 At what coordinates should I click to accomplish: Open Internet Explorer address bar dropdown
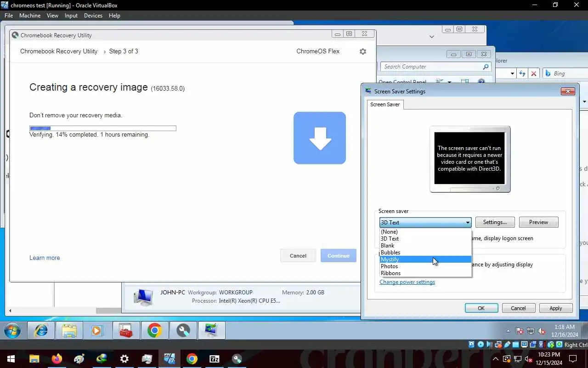click(x=512, y=74)
